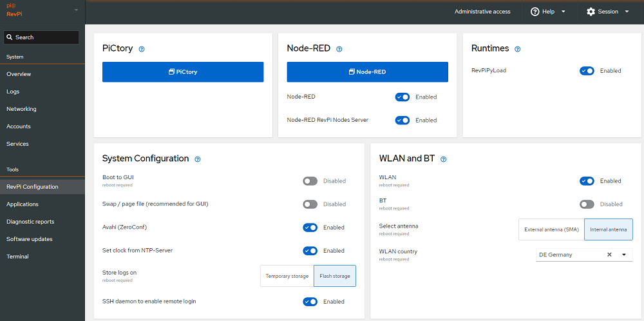Open Networking in the sidebar
Screen dimensions: 644x321
pos(43,109)
